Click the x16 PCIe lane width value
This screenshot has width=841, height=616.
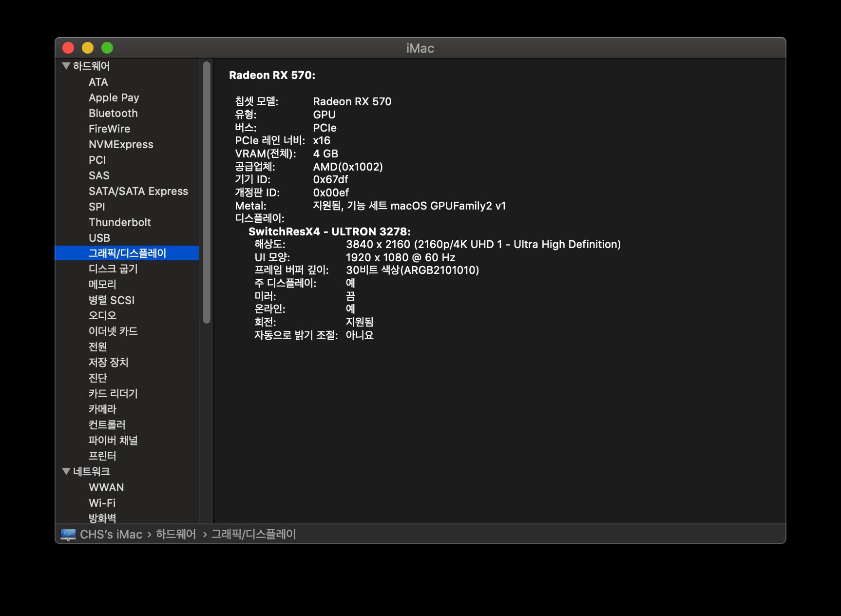coord(322,140)
